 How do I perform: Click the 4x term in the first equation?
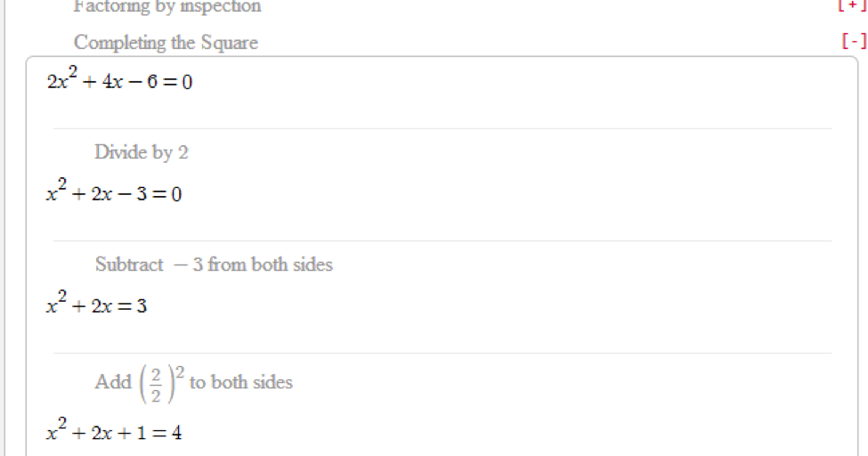click(x=112, y=82)
